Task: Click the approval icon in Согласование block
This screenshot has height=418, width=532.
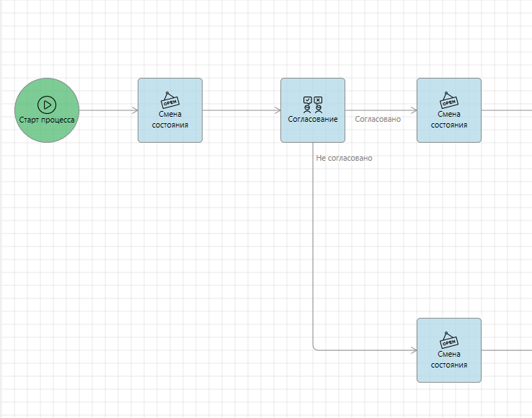Action: (x=313, y=103)
